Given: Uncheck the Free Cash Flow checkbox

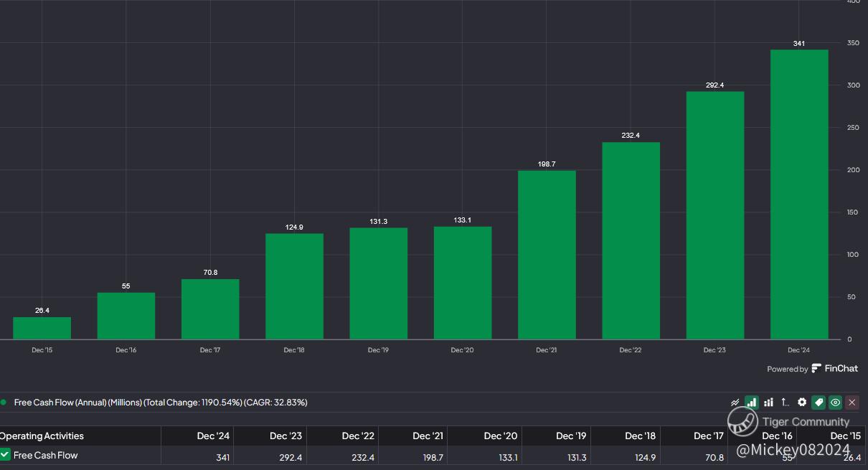Looking at the screenshot, I should tap(5, 454).
